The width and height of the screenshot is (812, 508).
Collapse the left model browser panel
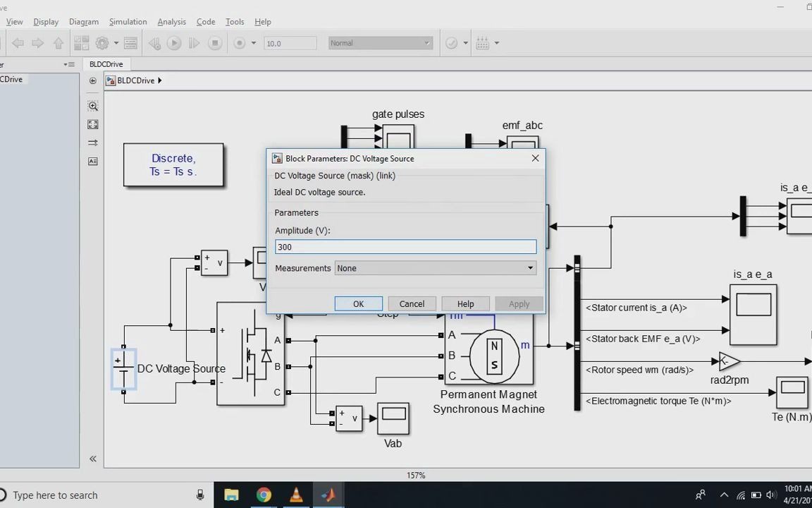click(92, 458)
